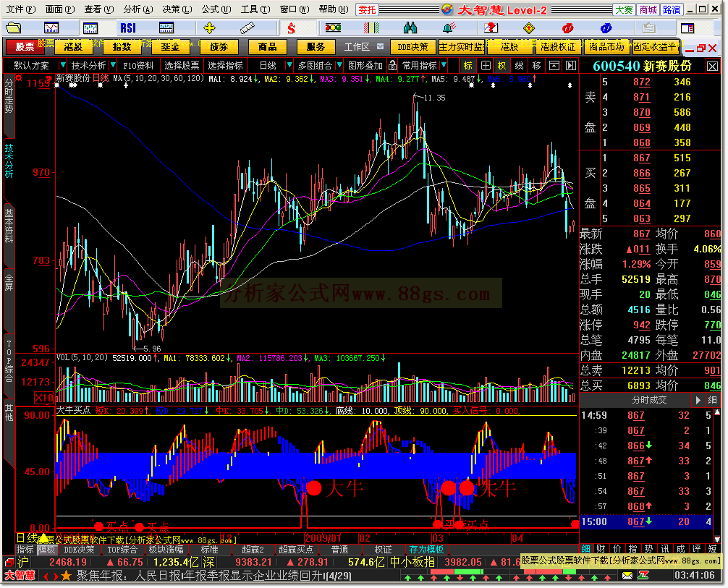
Task: Toggle the 标 marker button
Action: [x=468, y=65]
